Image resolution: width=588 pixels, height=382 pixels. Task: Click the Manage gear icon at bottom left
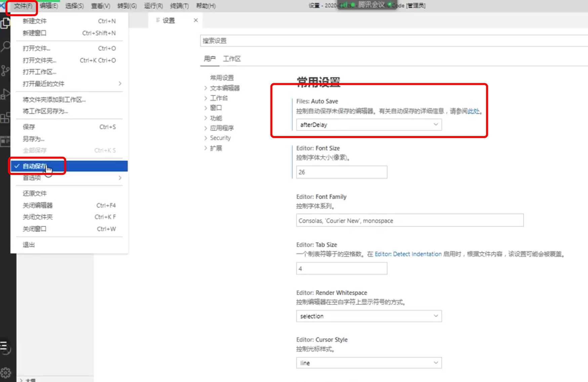click(x=5, y=372)
